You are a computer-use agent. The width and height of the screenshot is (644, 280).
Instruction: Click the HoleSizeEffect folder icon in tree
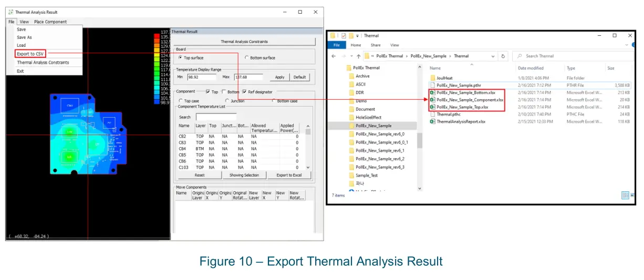click(x=351, y=118)
